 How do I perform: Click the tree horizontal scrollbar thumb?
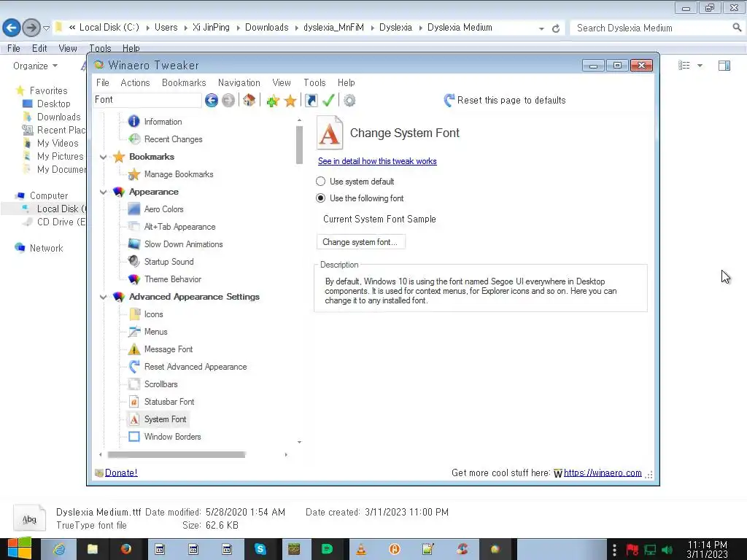pos(177,455)
